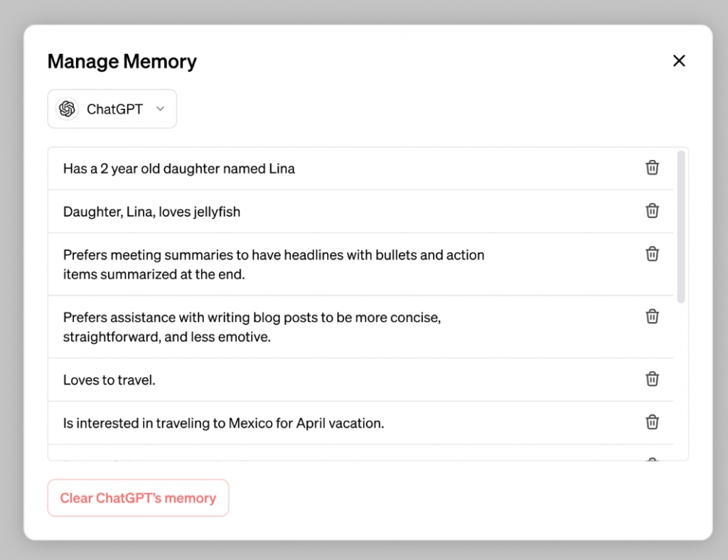Viewport: 728px width, 560px height.
Task: Delete the blog posts writing preference memory
Action: (x=652, y=317)
